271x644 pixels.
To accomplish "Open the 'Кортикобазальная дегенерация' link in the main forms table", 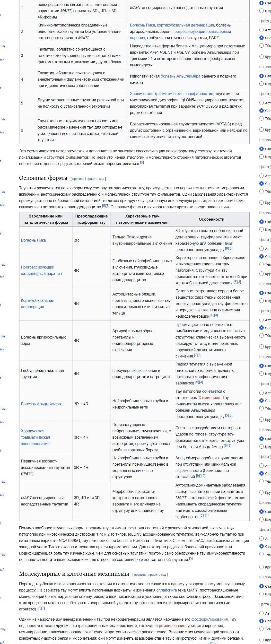I will click(x=37, y=304).
